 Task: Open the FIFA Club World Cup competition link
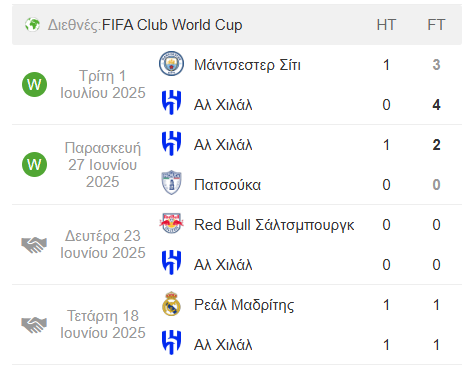[x=172, y=25]
